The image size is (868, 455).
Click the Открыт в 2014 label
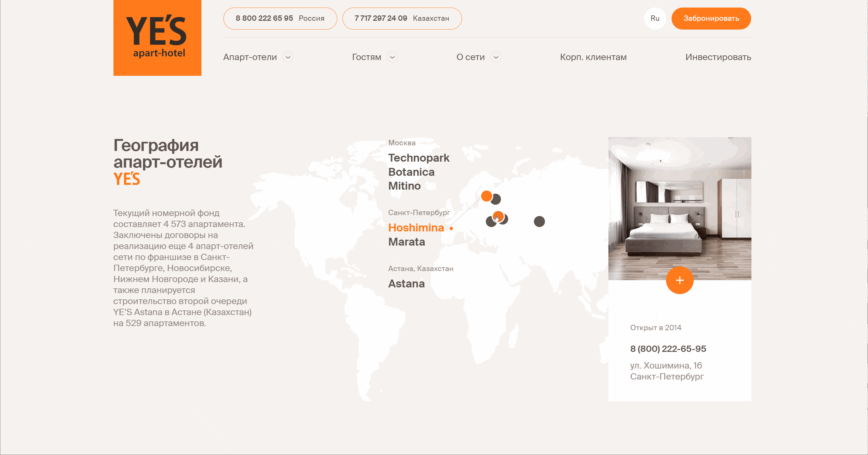pyautogui.click(x=656, y=328)
